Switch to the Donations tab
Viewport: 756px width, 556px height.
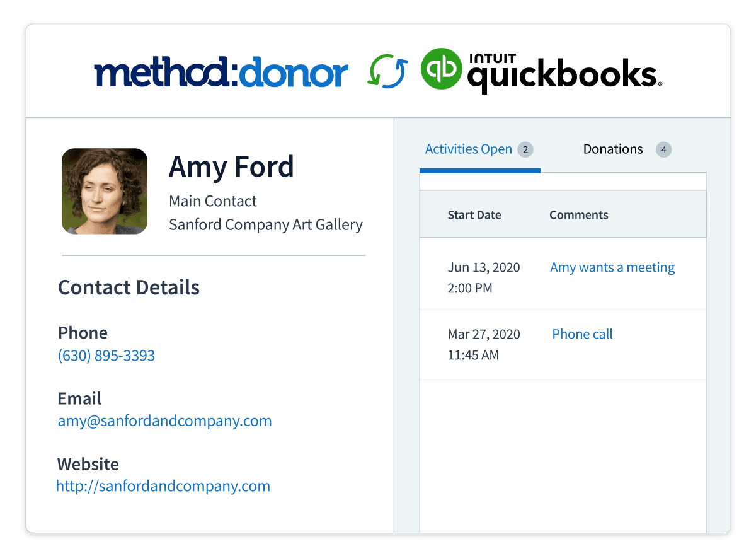pos(613,149)
